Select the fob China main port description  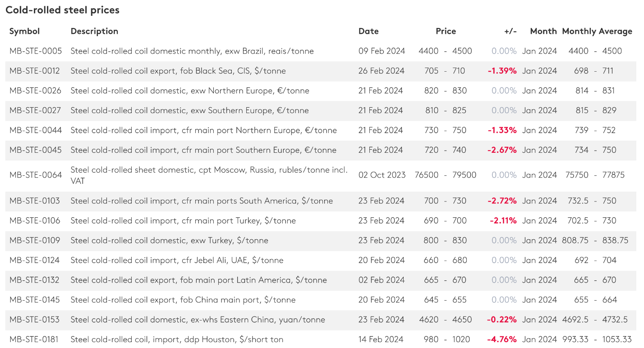(183, 300)
